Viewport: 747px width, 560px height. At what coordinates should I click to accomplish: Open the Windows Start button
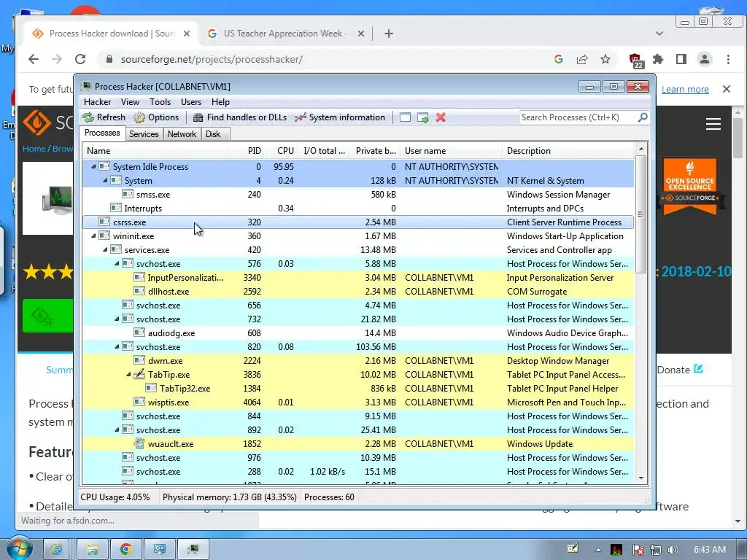pyautogui.click(x=19, y=548)
